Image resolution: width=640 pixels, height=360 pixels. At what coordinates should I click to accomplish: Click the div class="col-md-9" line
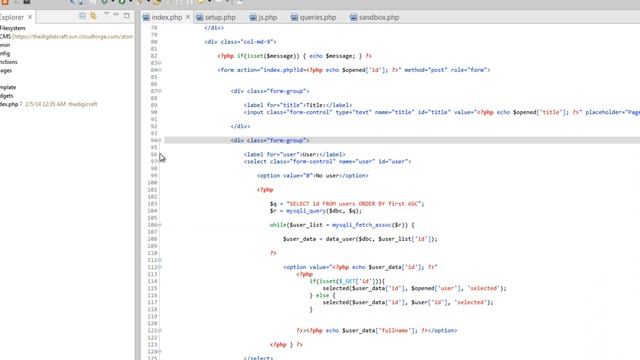[240, 42]
